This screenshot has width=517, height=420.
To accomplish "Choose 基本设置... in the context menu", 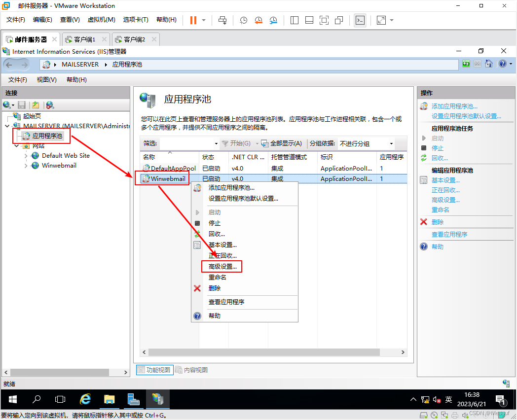I will 222,245.
